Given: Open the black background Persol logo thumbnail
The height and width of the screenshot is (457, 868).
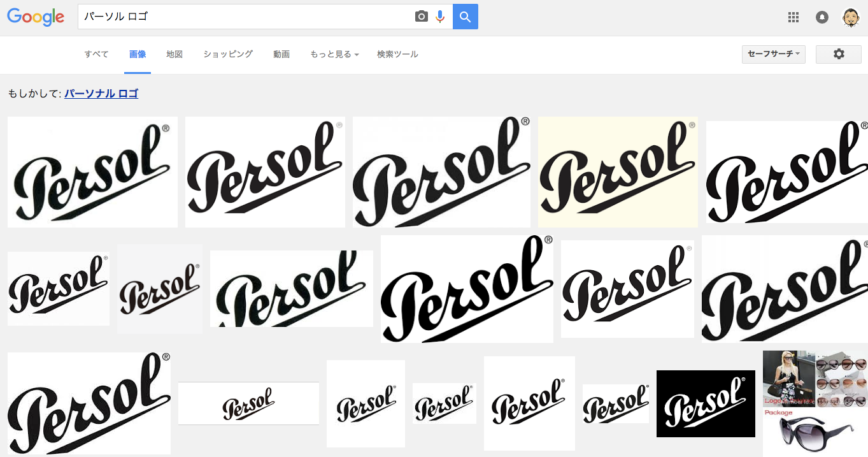Looking at the screenshot, I should click(706, 403).
